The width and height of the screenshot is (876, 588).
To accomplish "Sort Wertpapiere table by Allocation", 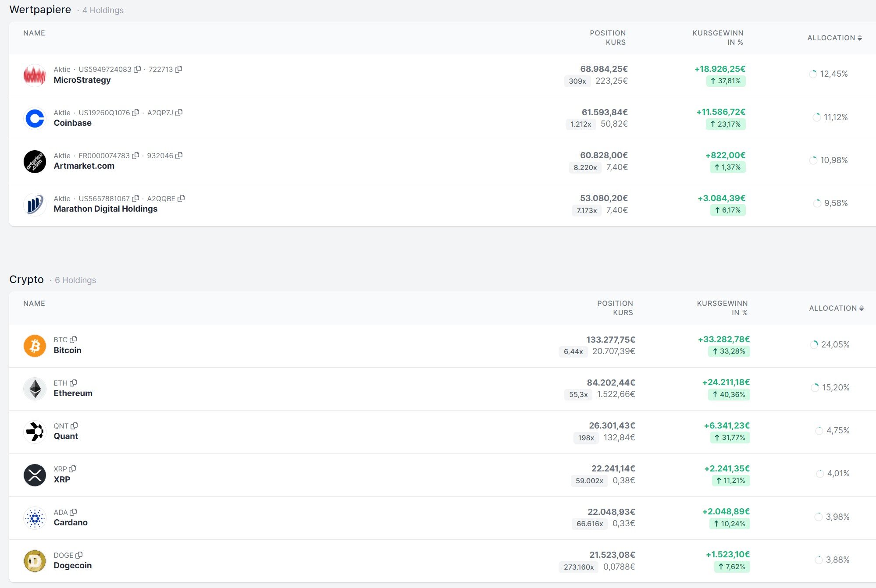I will click(834, 38).
